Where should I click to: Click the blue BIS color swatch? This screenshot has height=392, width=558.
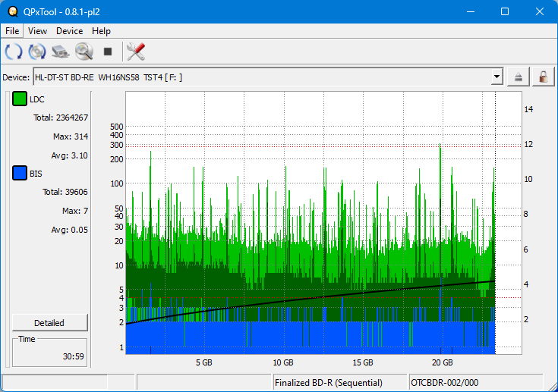click(x=20, y=173)
